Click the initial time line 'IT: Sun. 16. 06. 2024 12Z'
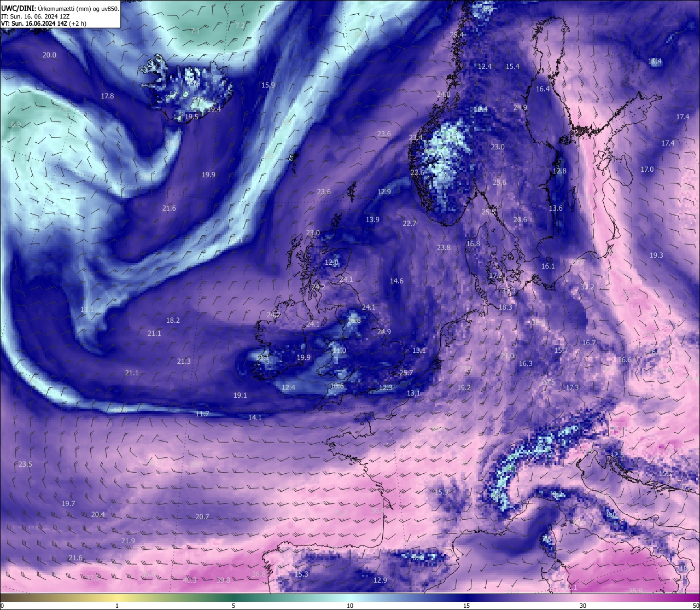700x610 pixels. [36, 16]
